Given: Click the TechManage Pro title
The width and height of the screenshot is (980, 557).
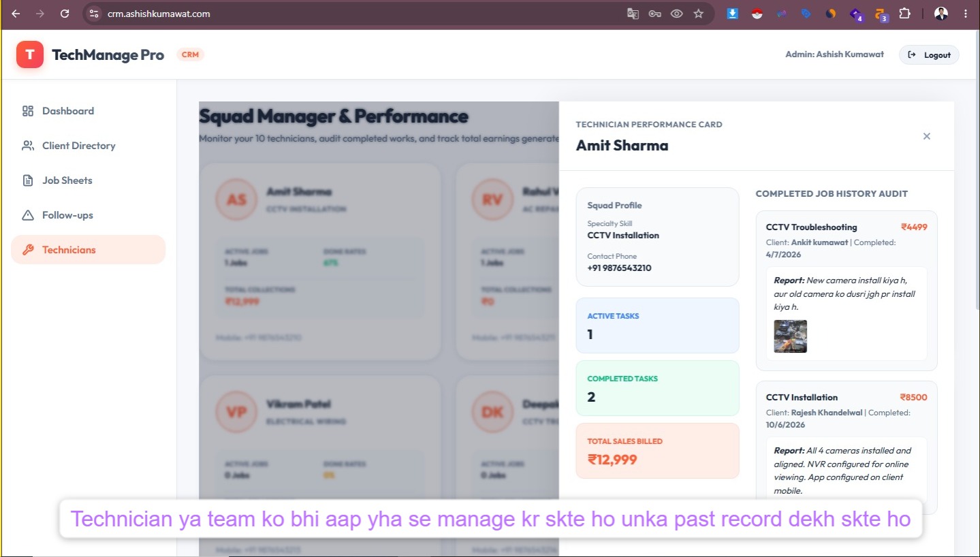Looking at the screenshot, I should coord(108,55).
